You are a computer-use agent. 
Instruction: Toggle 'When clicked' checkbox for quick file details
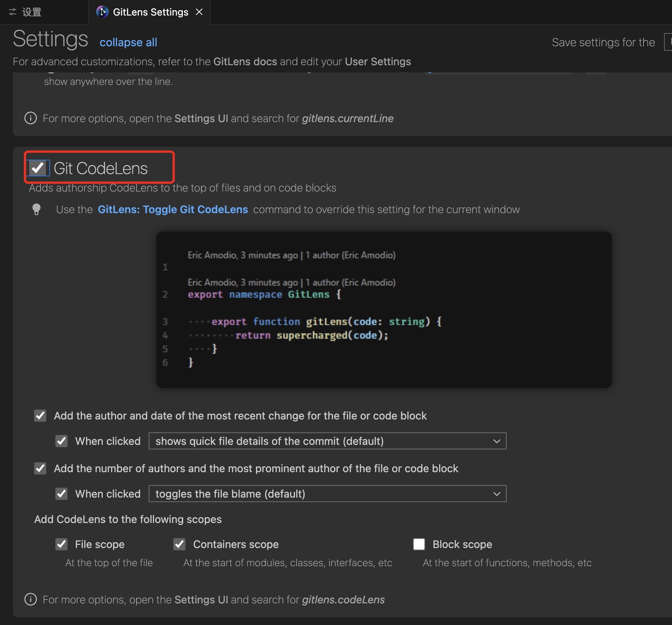(x=61, y=441)
